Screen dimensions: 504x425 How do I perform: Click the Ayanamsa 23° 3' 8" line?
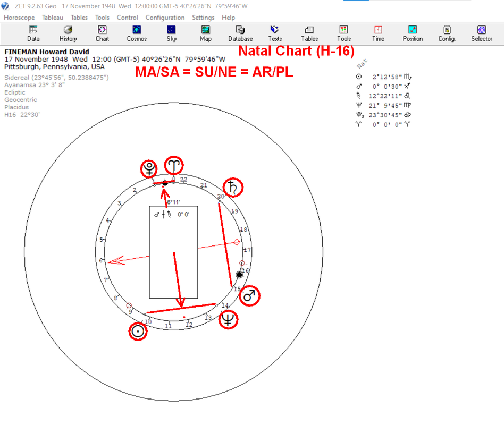click(x=35, y=85)
